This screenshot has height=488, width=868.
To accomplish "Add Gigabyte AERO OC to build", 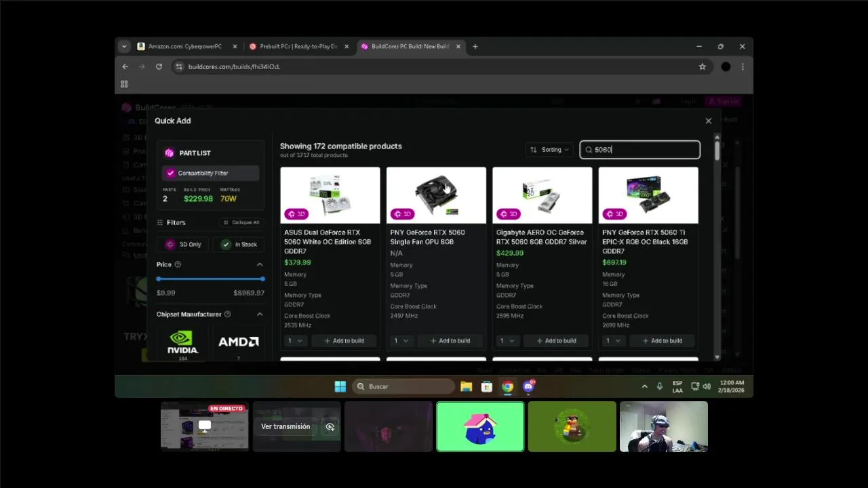I will (556, 340).
